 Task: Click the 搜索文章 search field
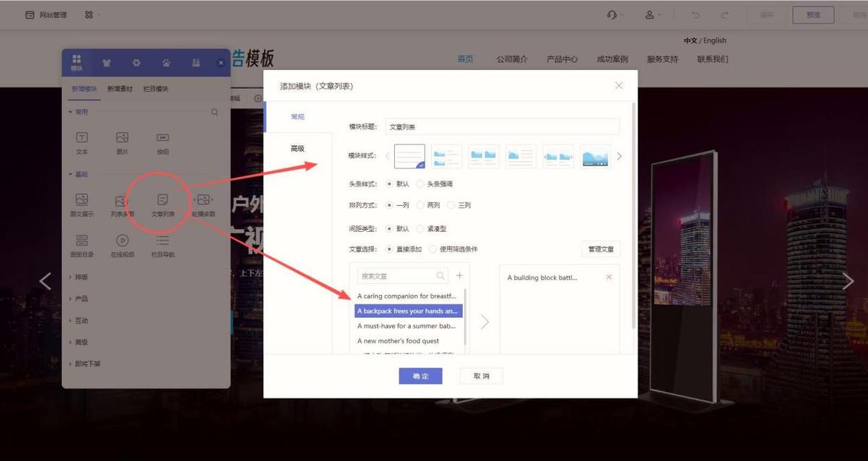click(403, 276)
